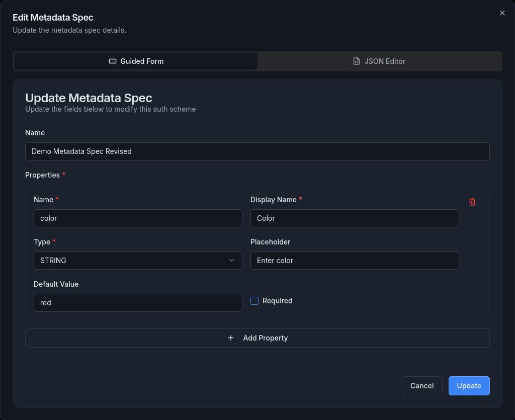
Task: Cancel editing the metadata spec
Action: tap(421, 386)
